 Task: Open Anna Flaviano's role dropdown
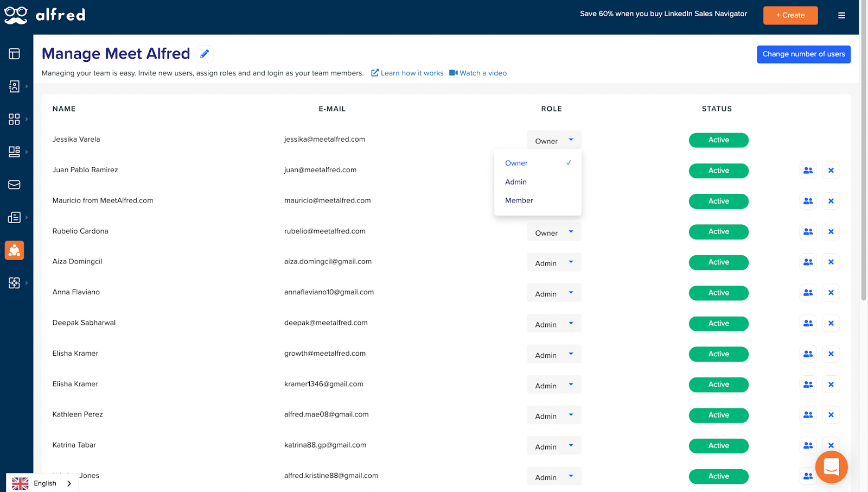[x=554, y=293]
